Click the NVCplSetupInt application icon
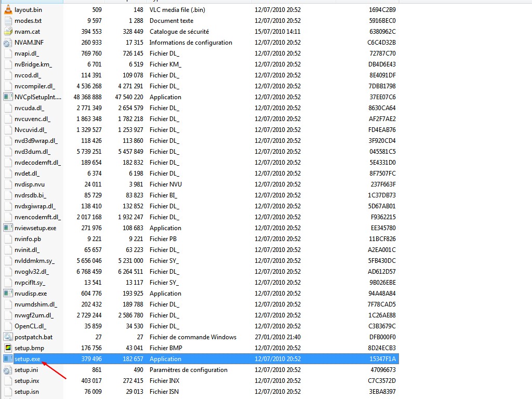Image resolution: width=532 pixels, height=399 pixels. pos(8,97)
